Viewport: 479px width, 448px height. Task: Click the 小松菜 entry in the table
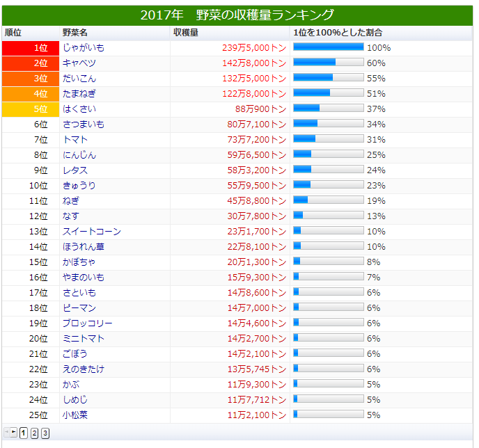[x=74, y=415]
